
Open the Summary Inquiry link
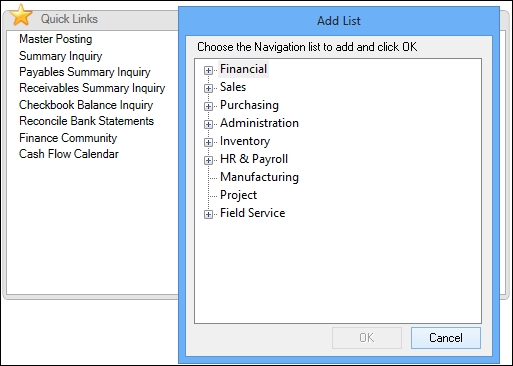click(x=61, y=56)
